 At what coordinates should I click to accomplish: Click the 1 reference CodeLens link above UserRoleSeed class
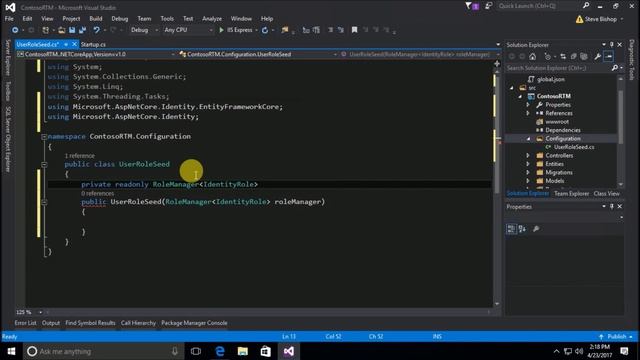(x=80, y=156)
